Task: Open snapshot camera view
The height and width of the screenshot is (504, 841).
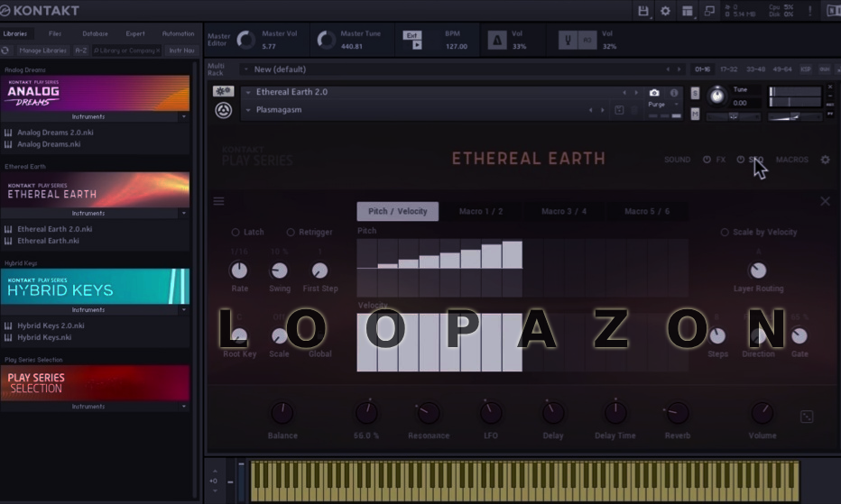Action: click(654, 93)
